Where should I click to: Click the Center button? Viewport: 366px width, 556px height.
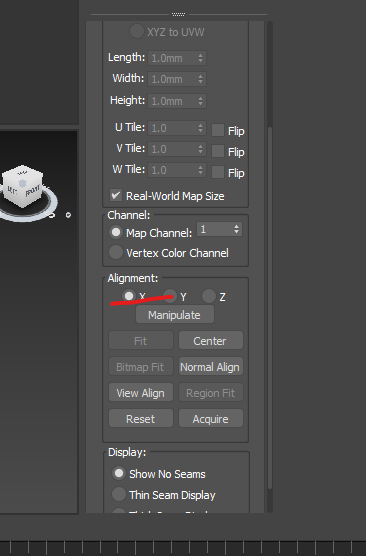click(211, 341)
